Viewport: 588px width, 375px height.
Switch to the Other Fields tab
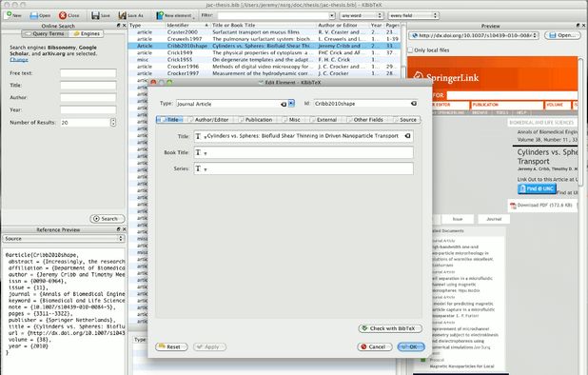tap(365, 120)
